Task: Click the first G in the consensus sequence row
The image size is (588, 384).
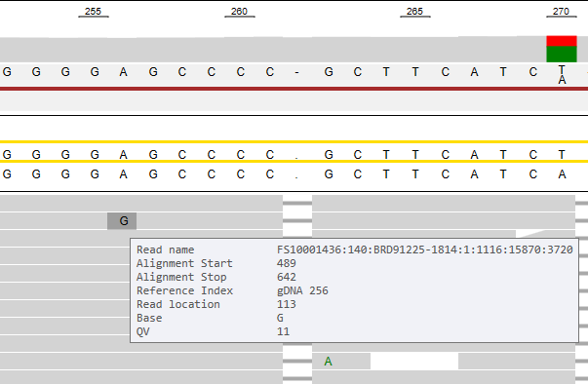Action: click(7, 72)
